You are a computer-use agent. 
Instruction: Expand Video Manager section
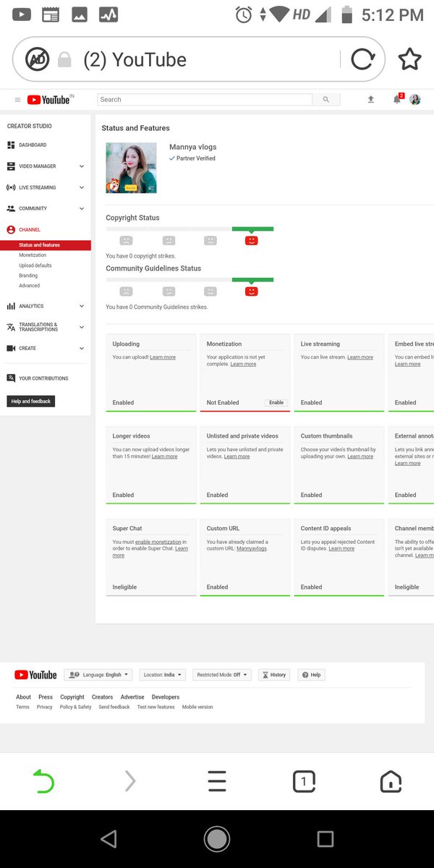(82, 166)
